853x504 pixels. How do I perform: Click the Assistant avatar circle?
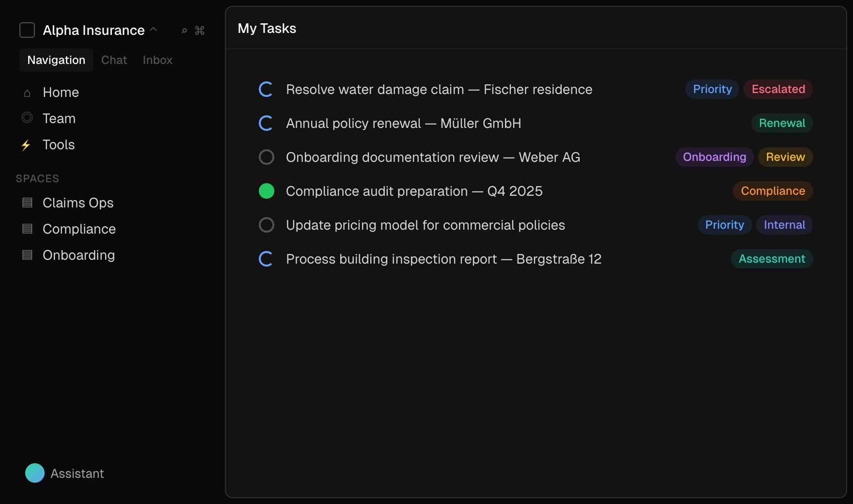pos(34,473)
